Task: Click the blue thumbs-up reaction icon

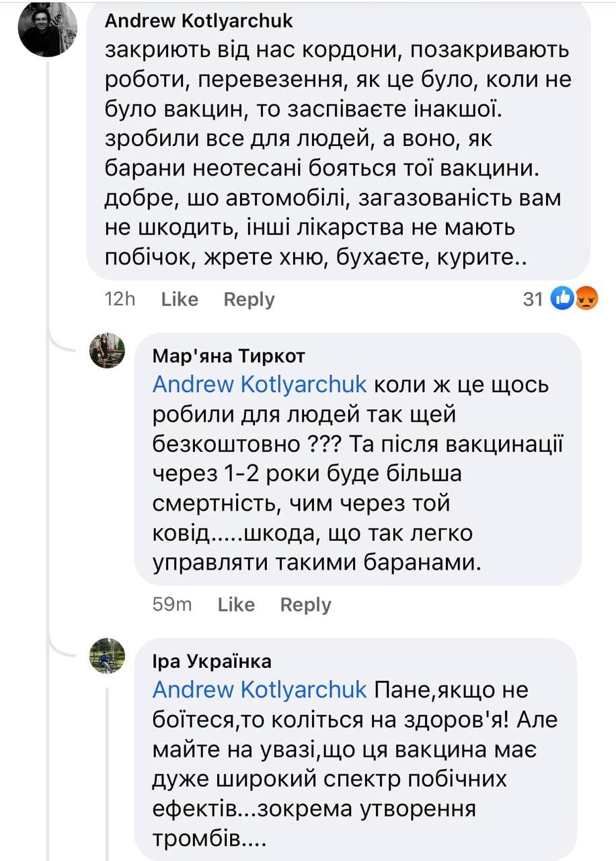Action: coord(561,299)
